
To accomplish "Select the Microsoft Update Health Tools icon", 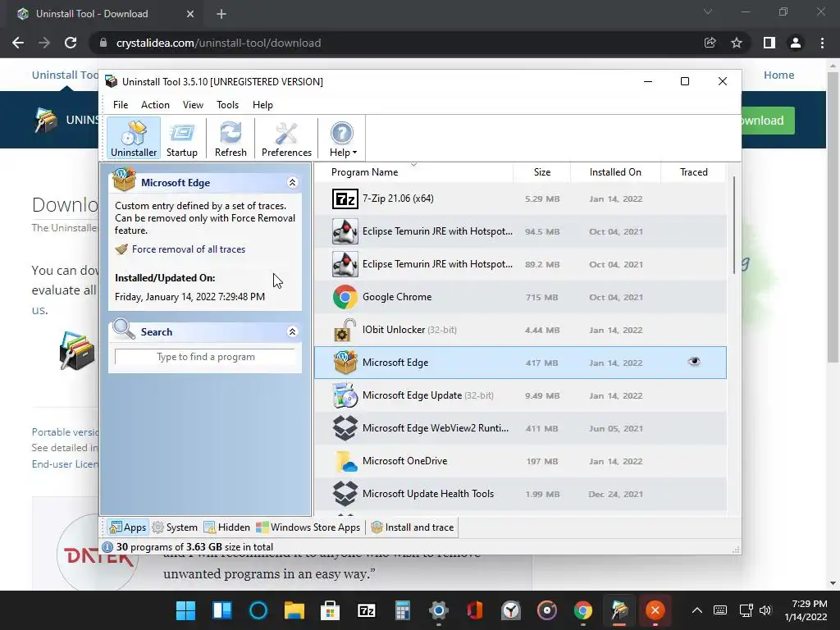I will [345, 494].
